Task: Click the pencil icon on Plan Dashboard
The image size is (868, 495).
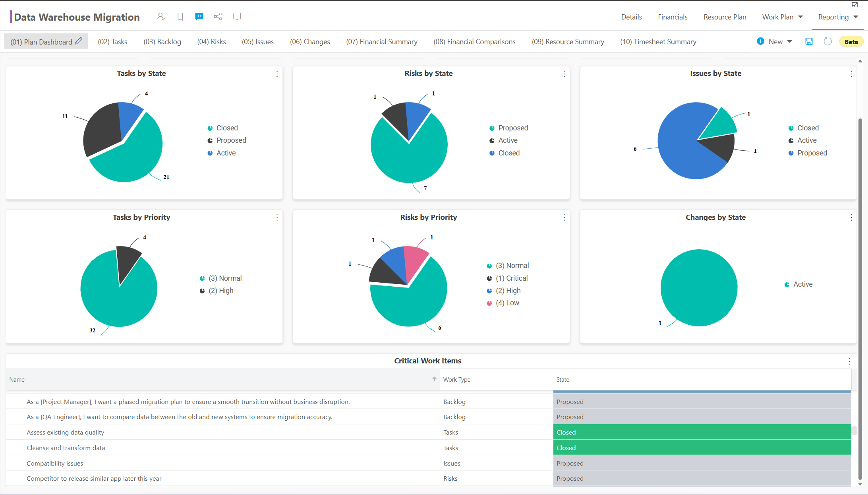Action: (x=79, y=41)
